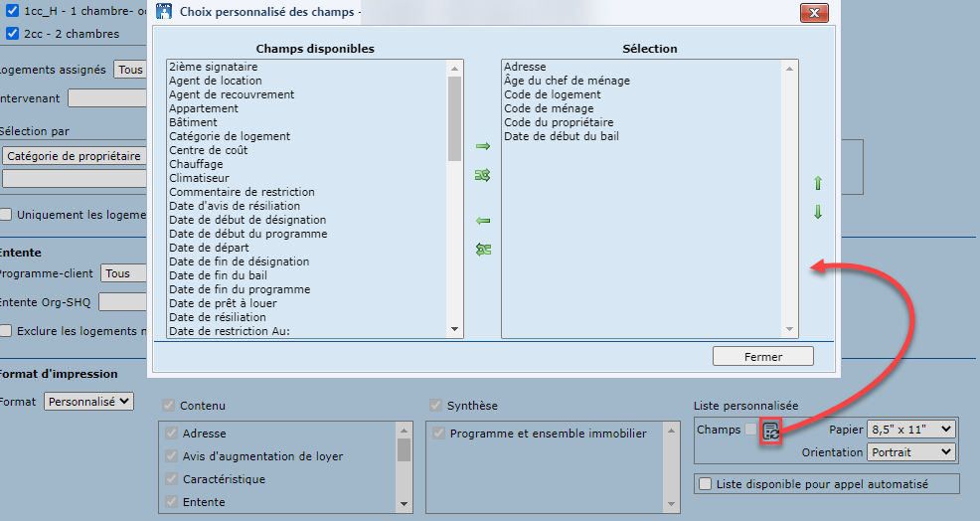Close the Choix personnalisé des champs dialog
This screenshot has width=980, height=521.
pos(814,13)
